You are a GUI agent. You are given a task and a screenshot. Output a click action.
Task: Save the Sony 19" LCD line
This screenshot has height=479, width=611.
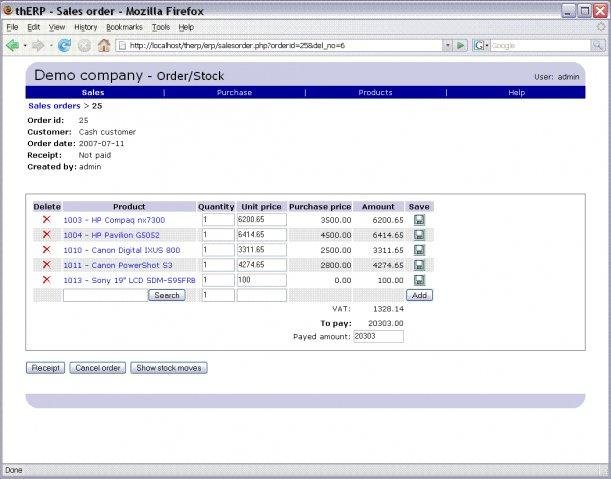(419, 280)
